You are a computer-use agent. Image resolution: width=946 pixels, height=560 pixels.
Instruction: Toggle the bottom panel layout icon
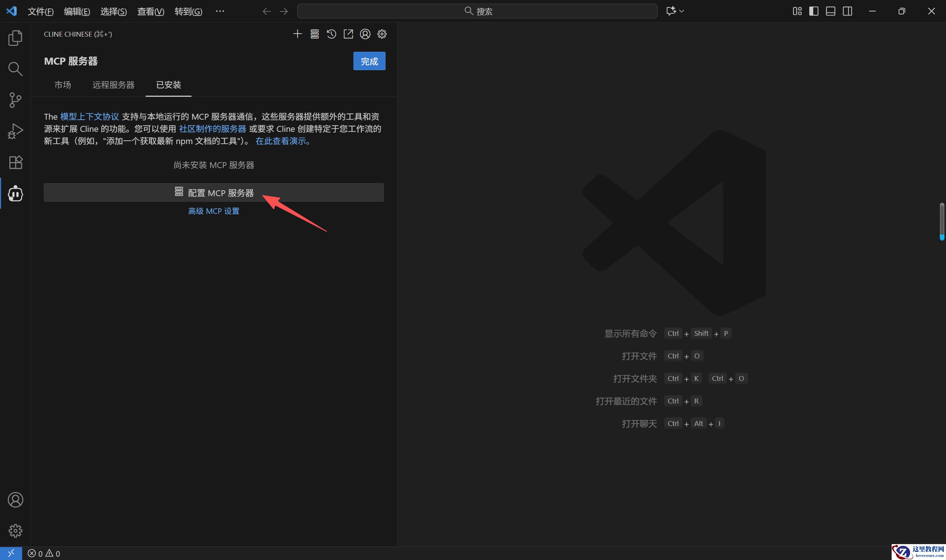830,11
